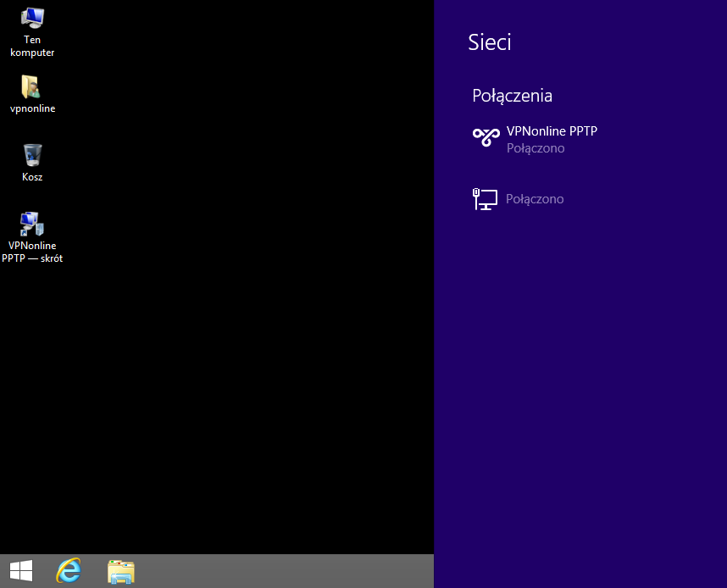Click the Sieci panel title

(x=490, y=42)
